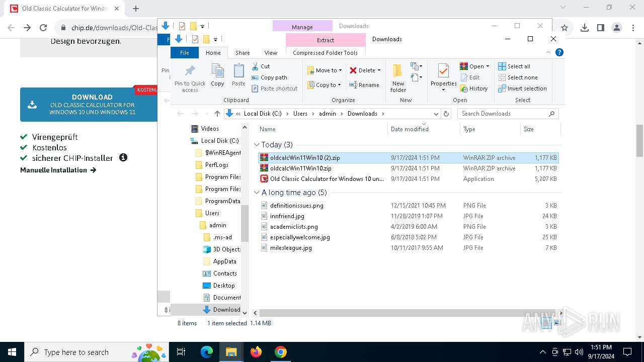Image resolution: width=644 pixels, height=362 pixels.
Task: Open Task View on the taskbar
Action: pyautogui.click(x=181, y=352)
